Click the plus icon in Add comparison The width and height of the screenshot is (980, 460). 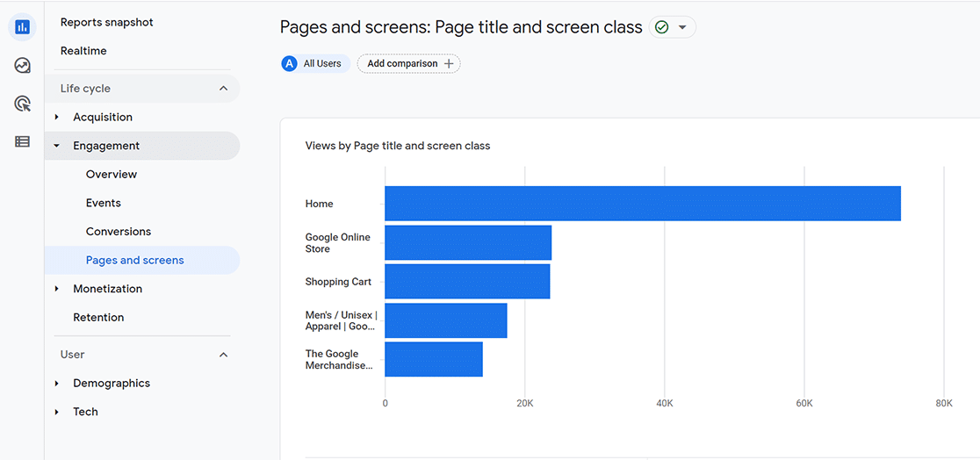[448, 64]
